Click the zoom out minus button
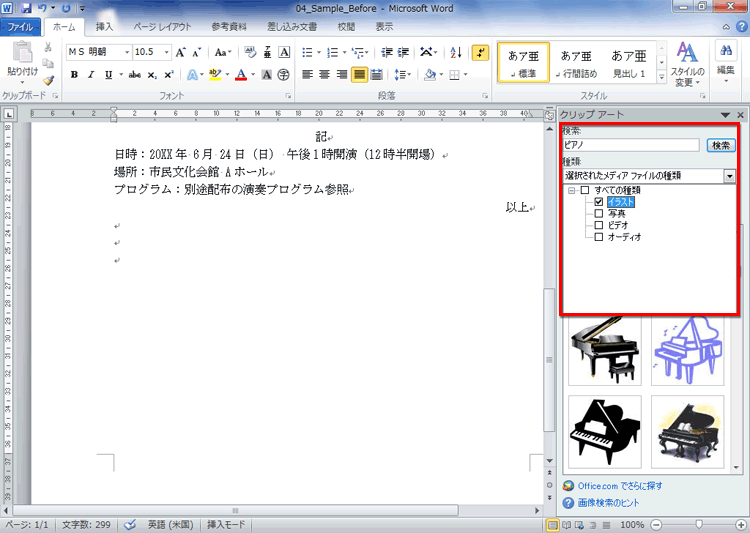This screenshot has height=533, width=750. tap(656, 525)
